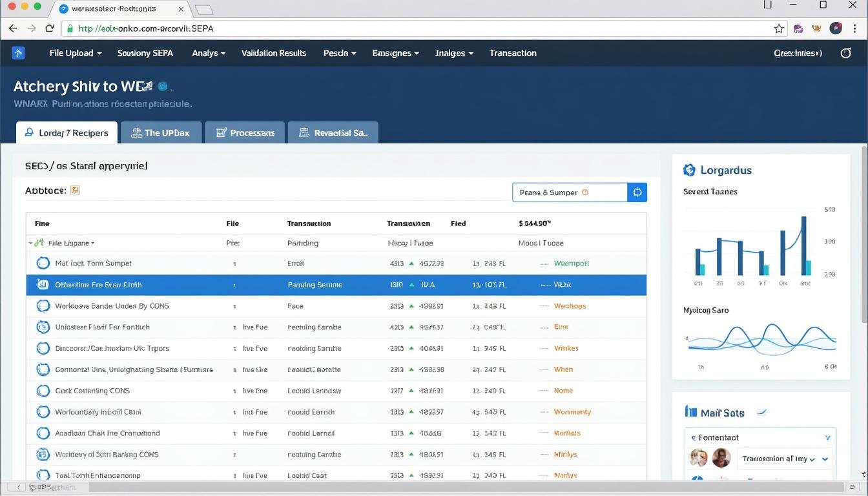Click the Prana & Sumper search field
The height and width of the screenshot is (496, 868).
pyautogui.click(x=569, y=192)
